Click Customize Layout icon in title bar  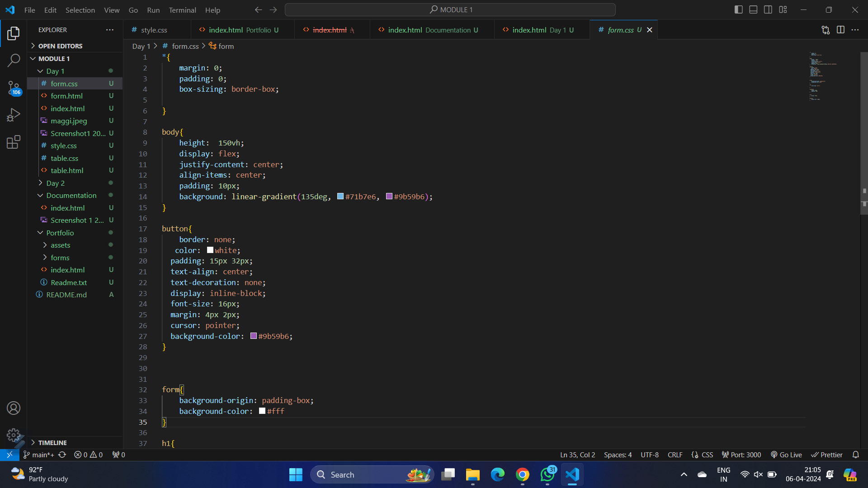click(783, 9)
